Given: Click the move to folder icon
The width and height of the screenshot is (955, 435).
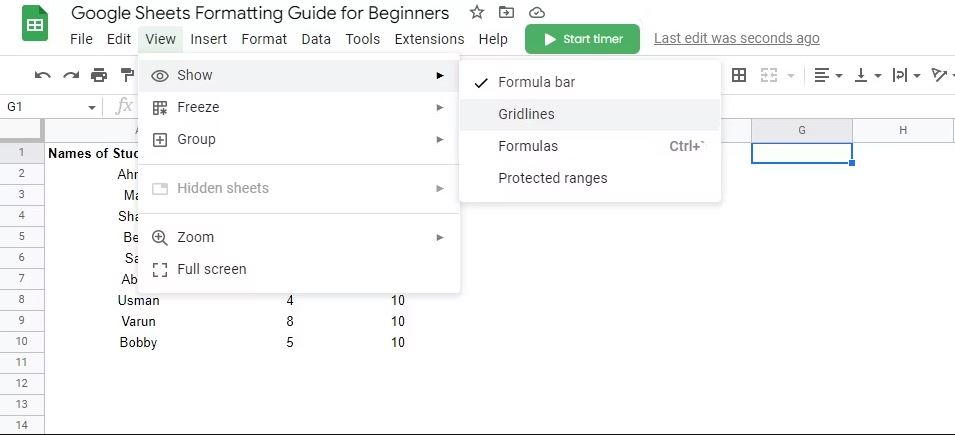Looking at the screenshot, I should click(x=506, y=12).
